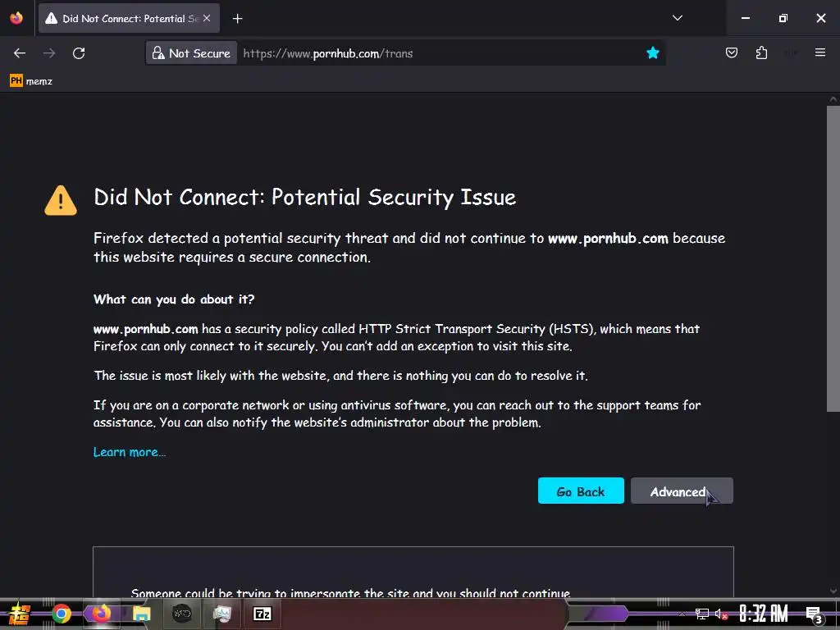840x630 pixels.
Task: Open the Firefox hamburger application menu
Action: (x=819, y=52)
